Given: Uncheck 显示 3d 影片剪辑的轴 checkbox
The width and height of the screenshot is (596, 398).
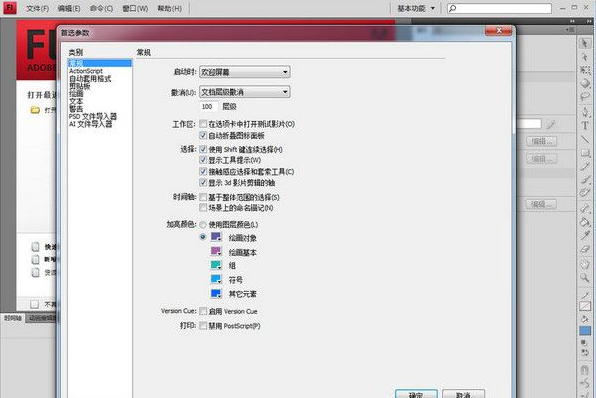Looking at the screenshot, I should [203, 182].
